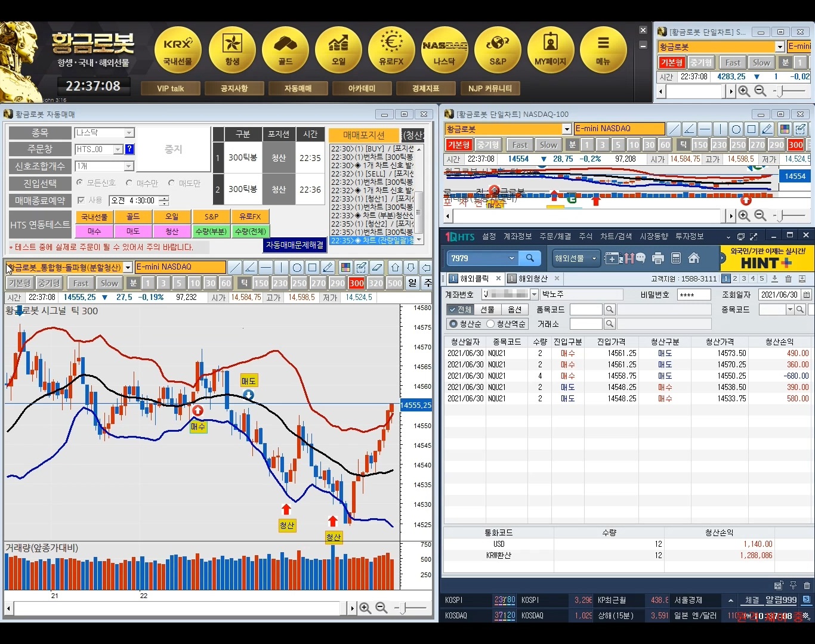Screen dimensions: 815x644
Task: Switch to the 해외청산 tab
Action: [533, 278]
